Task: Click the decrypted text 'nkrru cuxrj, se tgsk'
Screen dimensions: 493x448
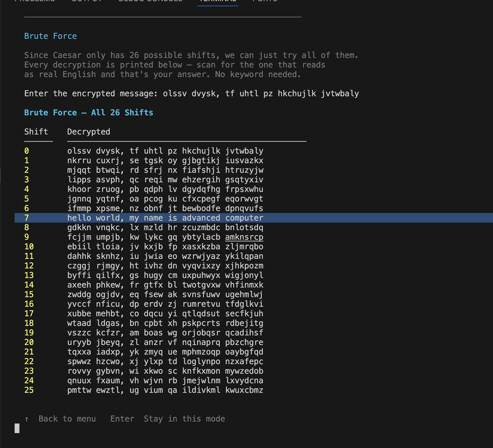Action: tap(115, 160)
